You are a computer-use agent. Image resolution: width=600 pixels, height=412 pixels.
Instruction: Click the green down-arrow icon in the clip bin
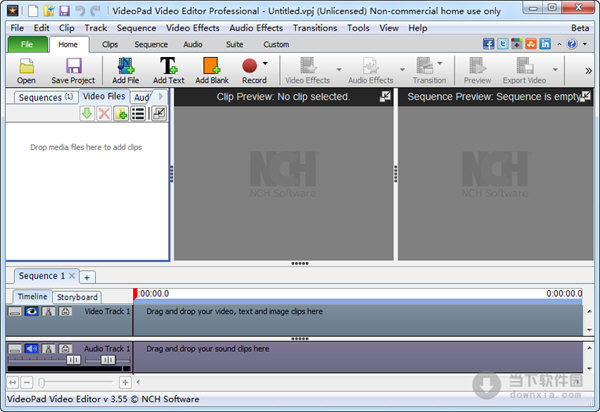tap(87, 114)
